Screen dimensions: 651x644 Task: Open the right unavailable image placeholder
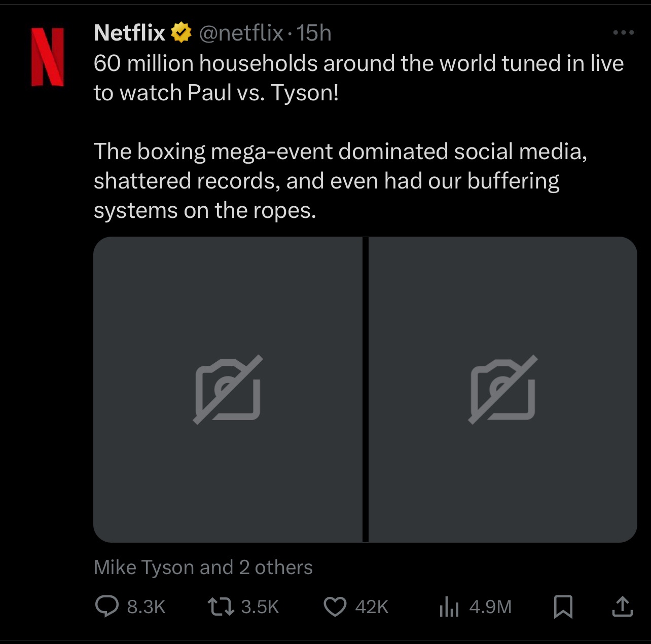point(502,389)
